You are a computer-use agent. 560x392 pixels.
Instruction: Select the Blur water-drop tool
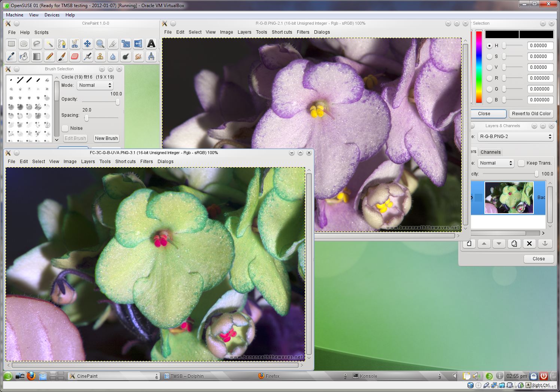113,56
